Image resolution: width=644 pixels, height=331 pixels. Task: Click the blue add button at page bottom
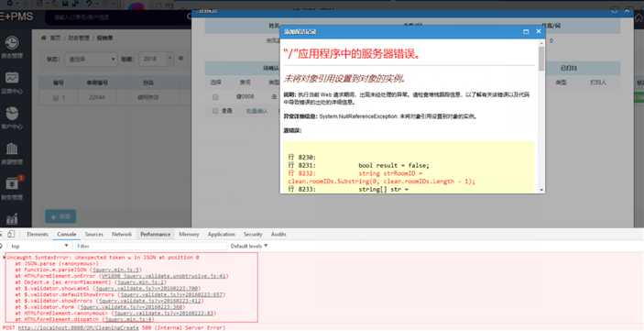[60, 216]
